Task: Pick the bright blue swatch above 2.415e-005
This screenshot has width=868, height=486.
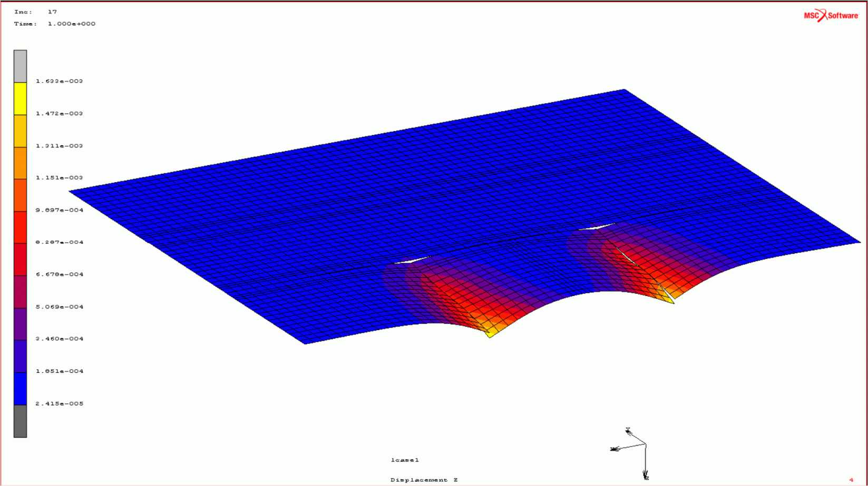Action: (20, 389)
